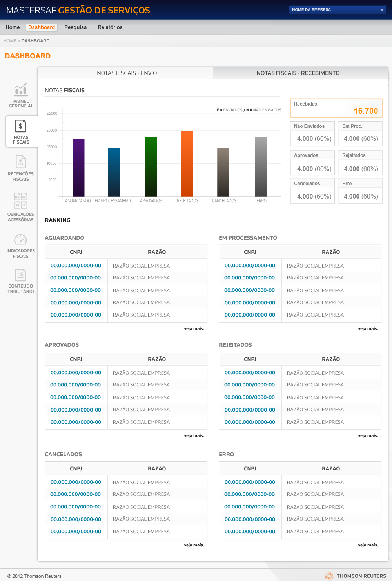Select the Recebidas 16.700 summary card
The width and height of the screenshot is (392, 581).
336,108
